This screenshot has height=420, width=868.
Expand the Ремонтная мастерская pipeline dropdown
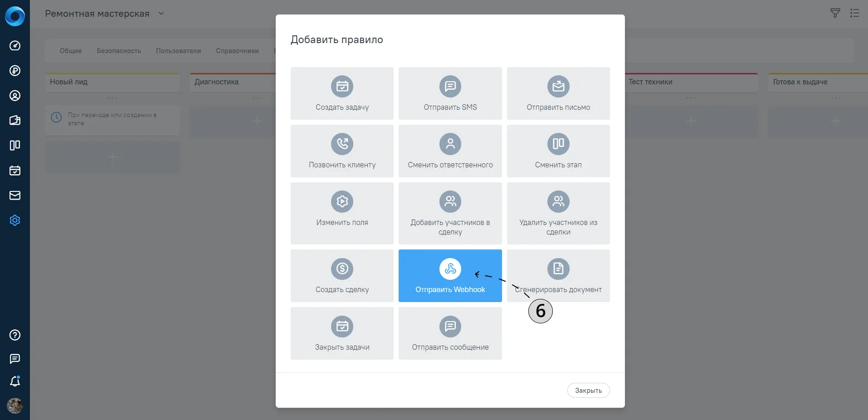tap(161, 14)
